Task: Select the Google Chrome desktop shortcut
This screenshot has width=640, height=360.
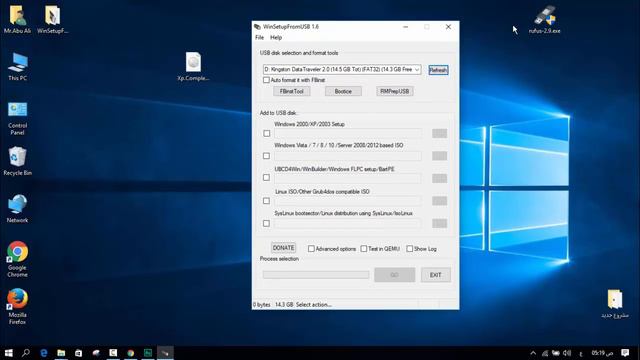Action: coord(18,259)
